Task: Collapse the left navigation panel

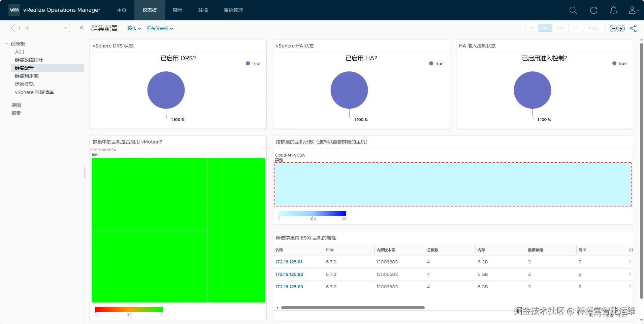Action: [81, 28]
